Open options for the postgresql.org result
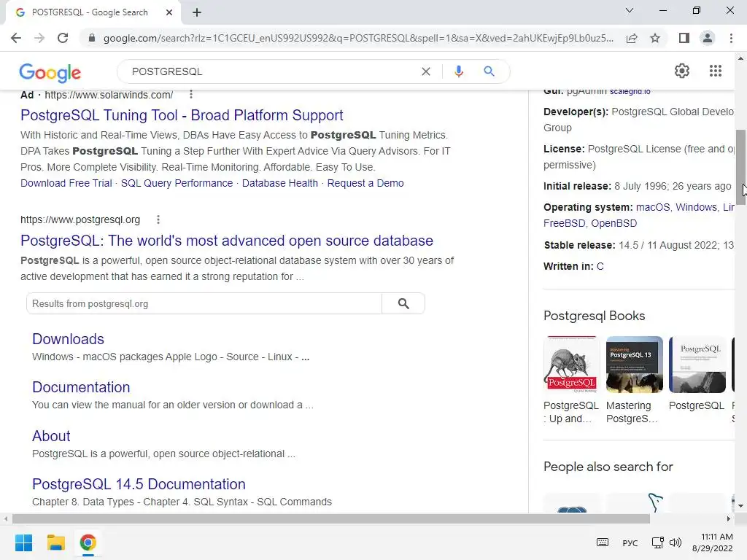 pyautogui.click(x=158, y=219)
